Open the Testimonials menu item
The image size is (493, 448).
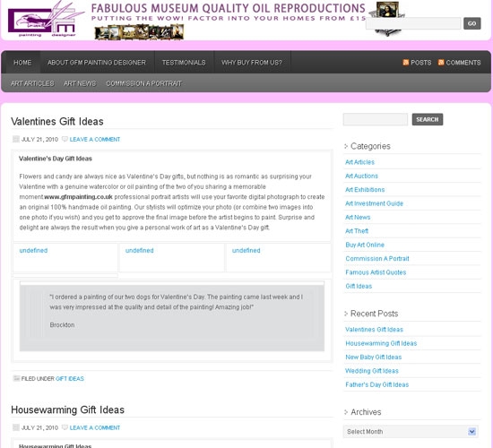pyautogui.click(x=184, y=62)
